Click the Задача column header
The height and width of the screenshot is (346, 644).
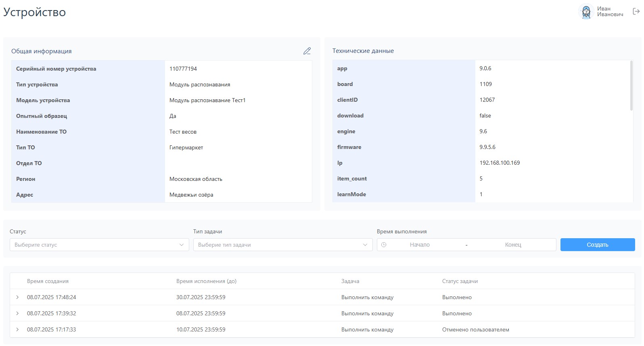[x=350, y=281]
